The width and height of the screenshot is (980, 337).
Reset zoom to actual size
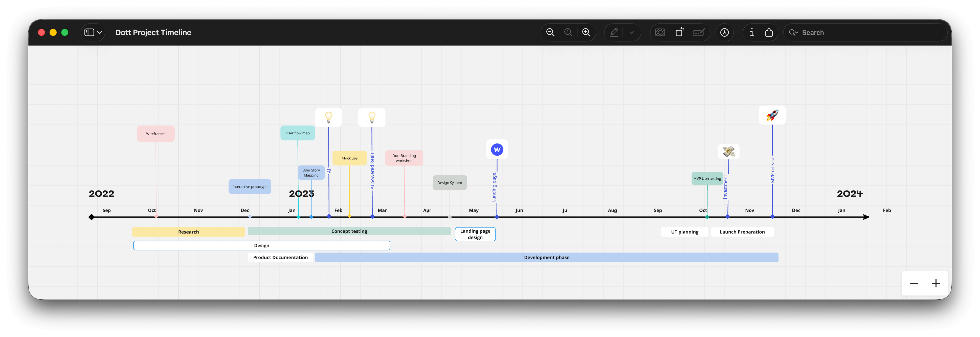(x=568, y=32)
